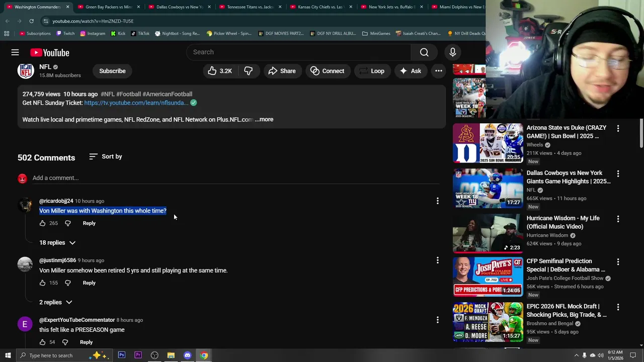Show hidden system tray icons
Viewport: 644px width, 362px height.
click(577, 355)
